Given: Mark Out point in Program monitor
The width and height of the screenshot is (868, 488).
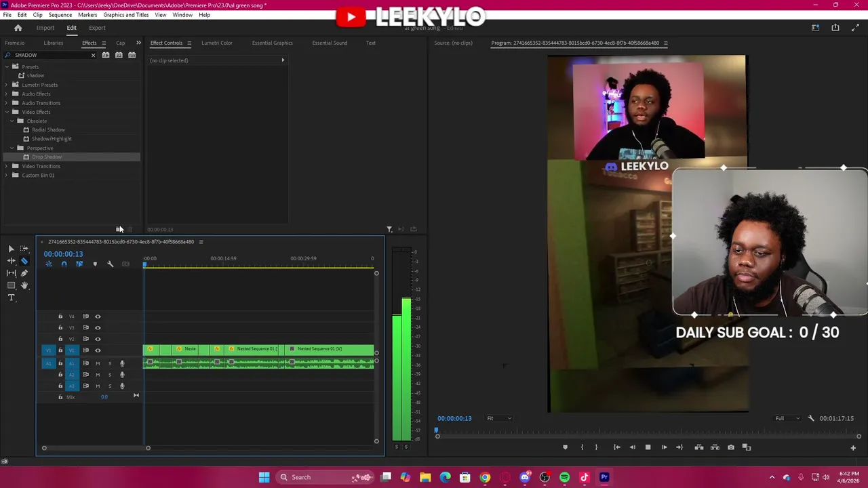Looking at the screenshot, I should click(x=596, y=447).
